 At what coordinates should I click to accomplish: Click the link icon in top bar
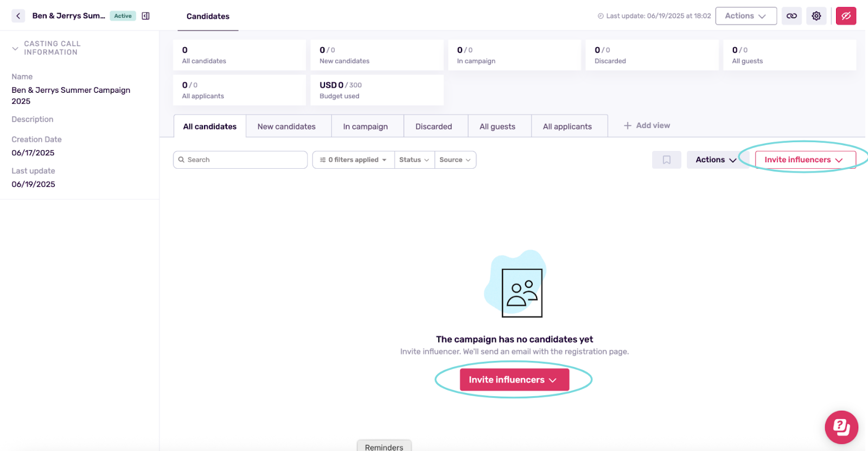(792, 16)
